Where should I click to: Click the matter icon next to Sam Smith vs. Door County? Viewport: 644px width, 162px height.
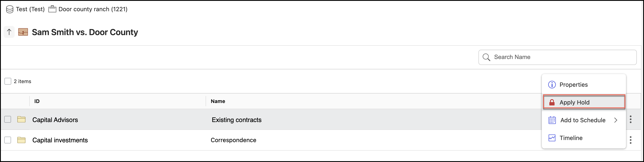pos(23,32)
